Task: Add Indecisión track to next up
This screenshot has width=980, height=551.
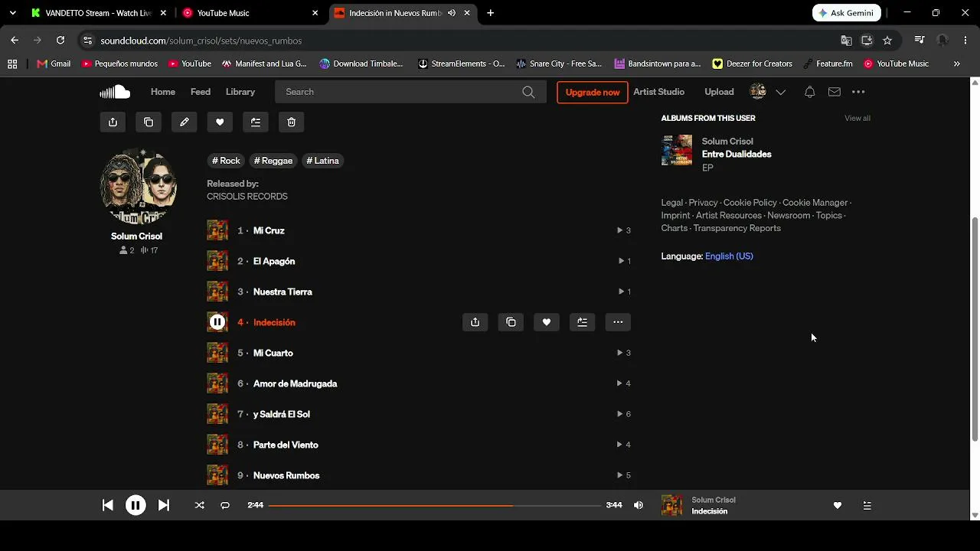Action: (582, 322)
